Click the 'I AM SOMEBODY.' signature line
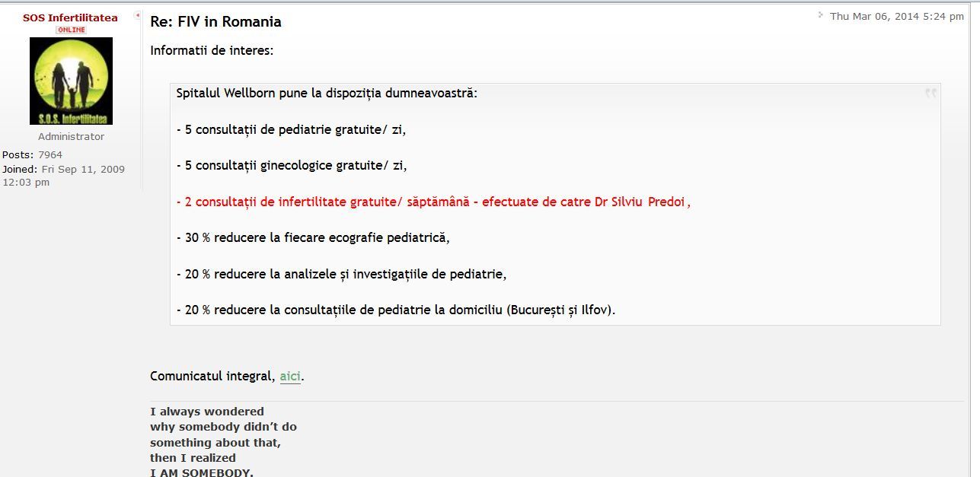The image size is (980, 477). click(x=201, y=472)
